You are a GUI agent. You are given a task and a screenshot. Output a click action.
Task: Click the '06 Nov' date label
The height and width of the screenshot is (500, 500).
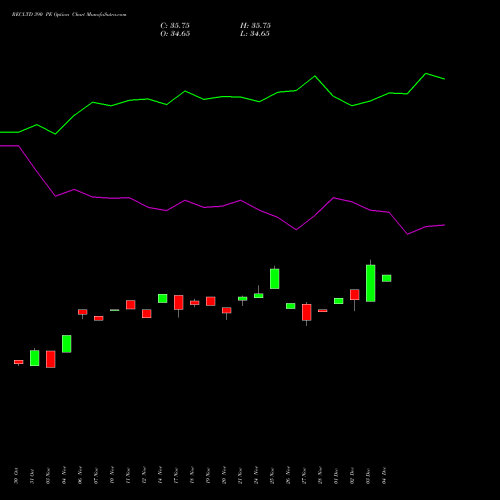click(80, 476)
